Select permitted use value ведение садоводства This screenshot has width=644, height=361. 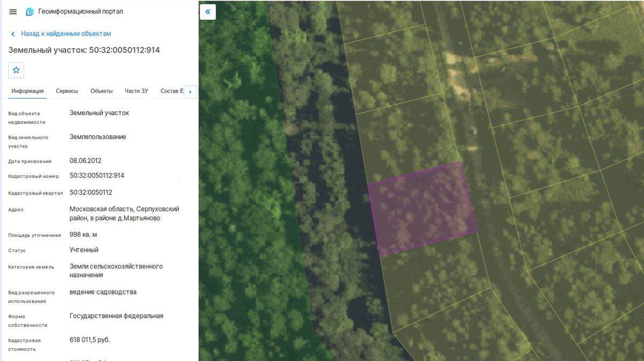[103, 292]
